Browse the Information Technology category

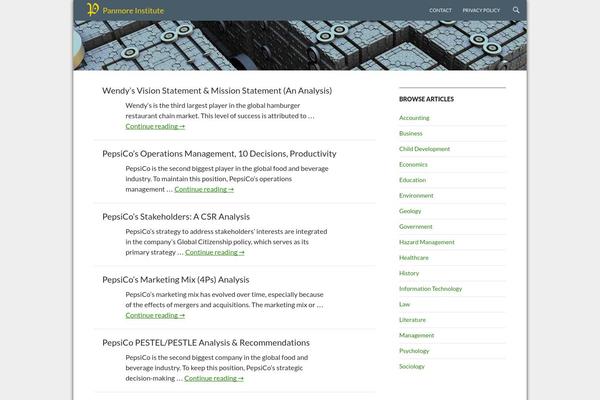click(x=430, y=289)
